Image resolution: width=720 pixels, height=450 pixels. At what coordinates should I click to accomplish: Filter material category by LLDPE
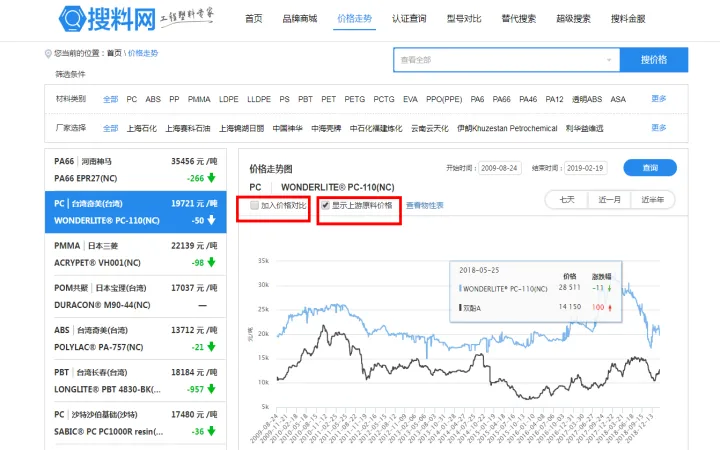259,99
